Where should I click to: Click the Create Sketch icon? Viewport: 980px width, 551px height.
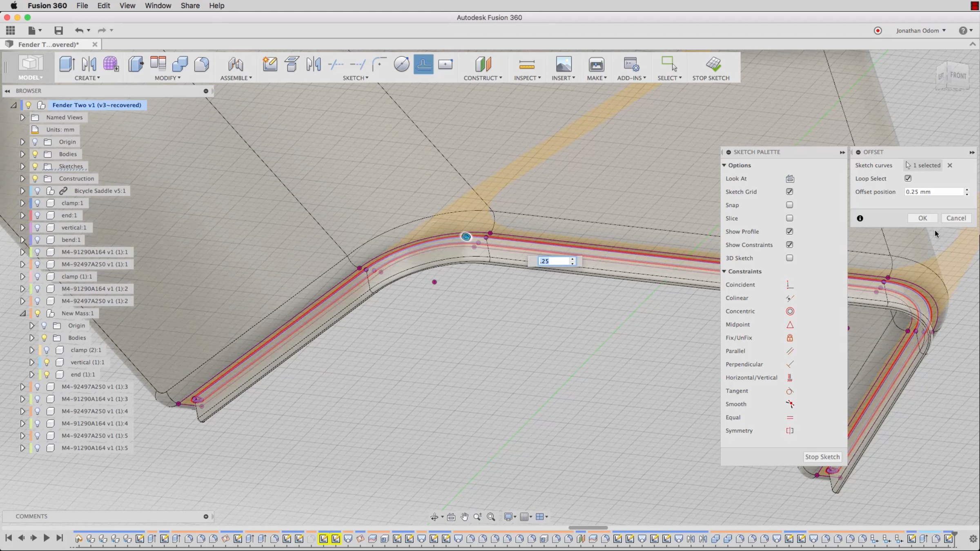tap(270, 64)
